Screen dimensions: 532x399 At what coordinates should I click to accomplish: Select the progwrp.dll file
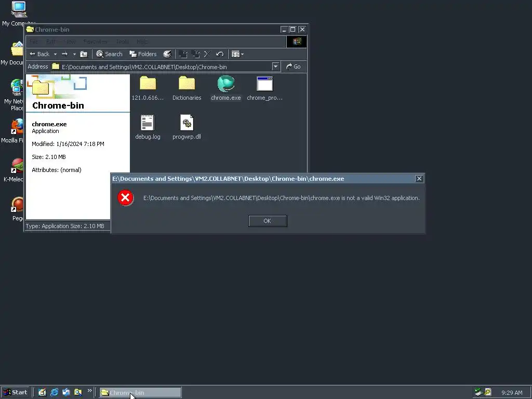[x=187, y=127]
